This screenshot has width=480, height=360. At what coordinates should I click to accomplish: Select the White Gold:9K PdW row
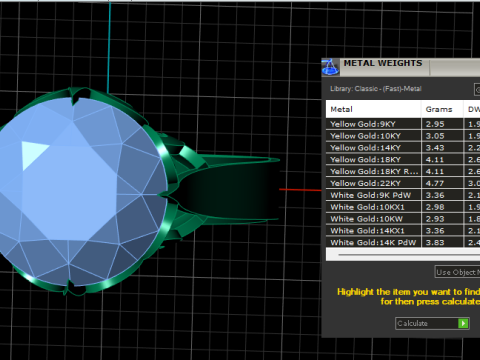click(403, 195)
